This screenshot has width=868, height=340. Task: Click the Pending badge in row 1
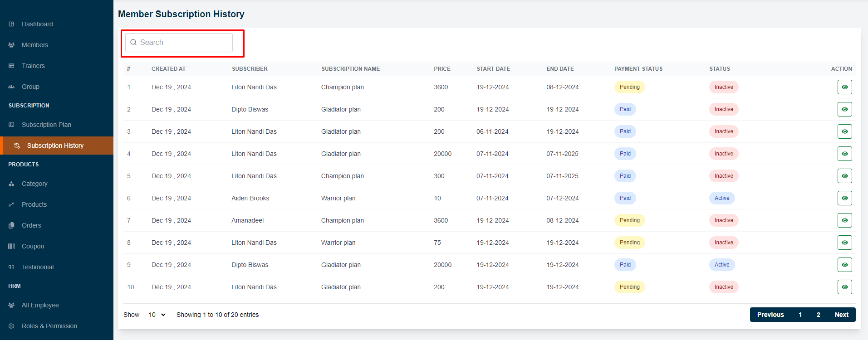629,87
